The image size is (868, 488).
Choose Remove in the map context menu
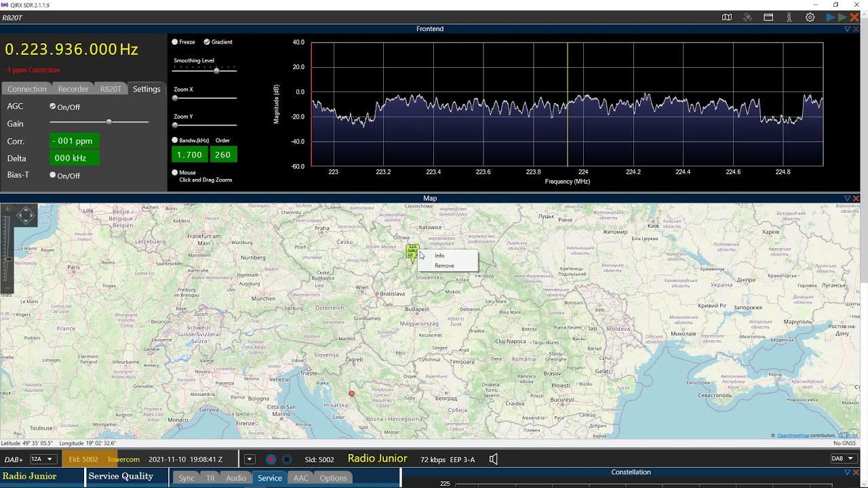click(448, 266)
